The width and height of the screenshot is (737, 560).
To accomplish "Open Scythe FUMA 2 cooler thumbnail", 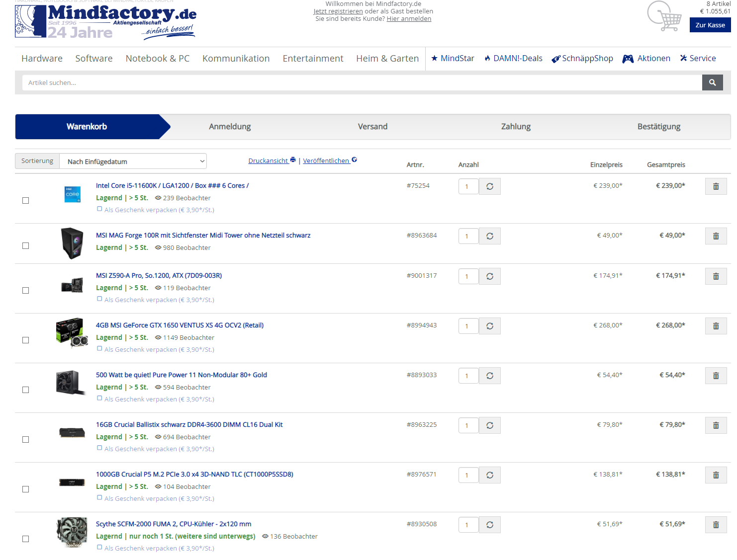I will point(72,532).
